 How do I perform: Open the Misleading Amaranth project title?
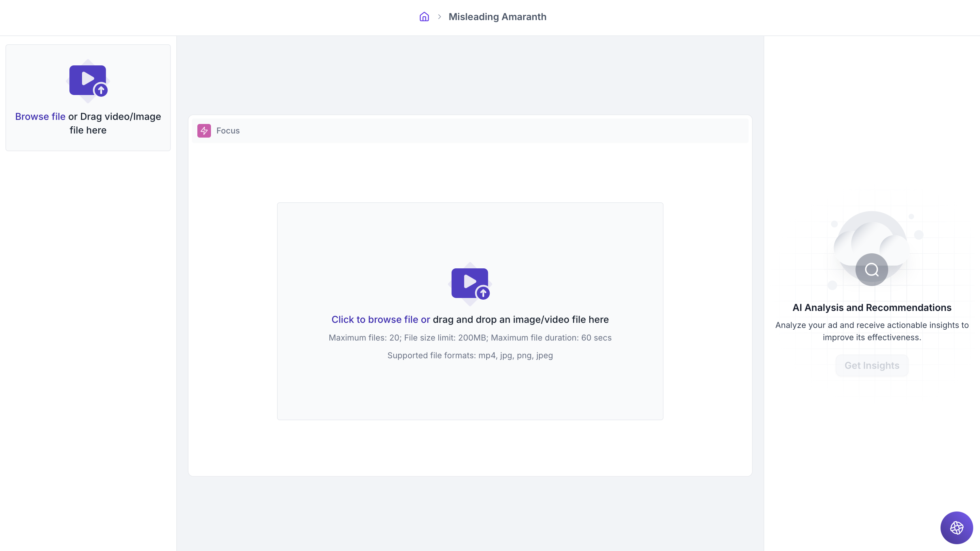[497, 17]
